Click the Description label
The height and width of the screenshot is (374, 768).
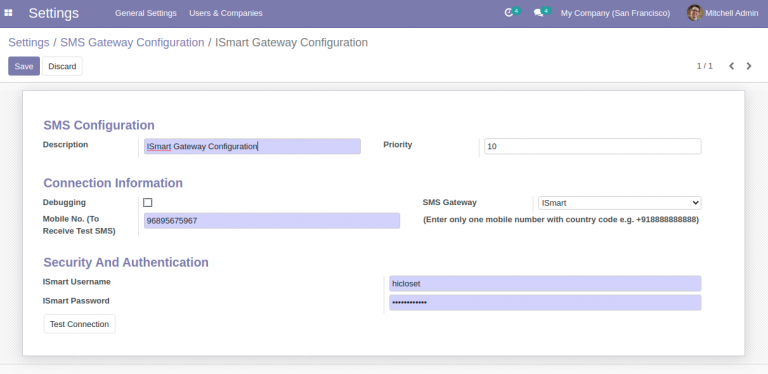pyautogui.click(x=66, y=144)
